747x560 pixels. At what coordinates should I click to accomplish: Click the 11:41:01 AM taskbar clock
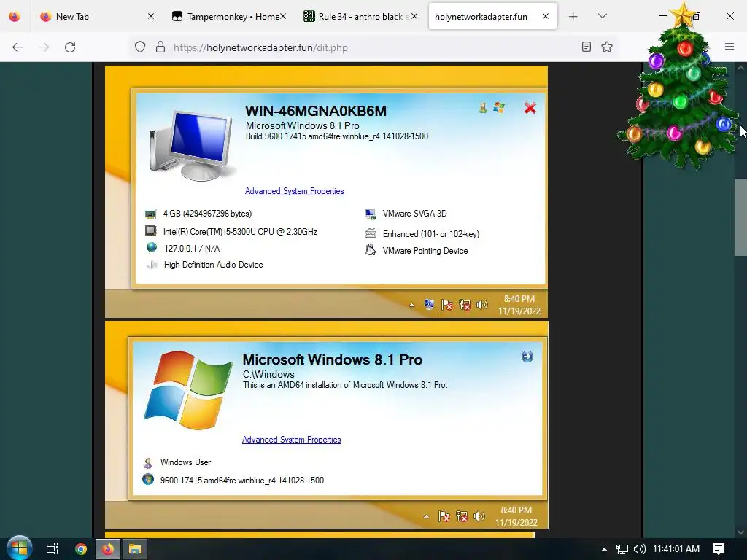(676, 549)
